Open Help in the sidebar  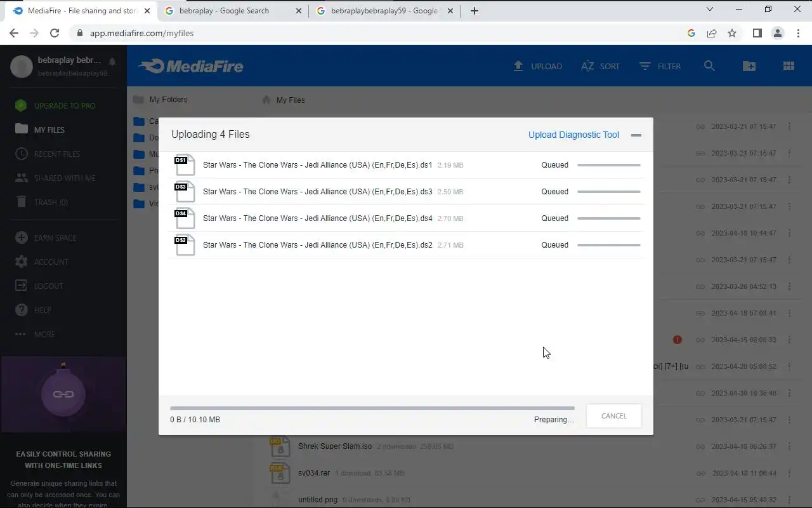coord(33,310)
